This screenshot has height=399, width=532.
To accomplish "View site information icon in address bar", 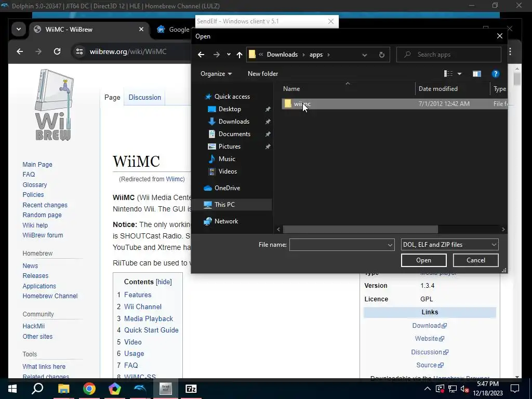I will [79, 51].
